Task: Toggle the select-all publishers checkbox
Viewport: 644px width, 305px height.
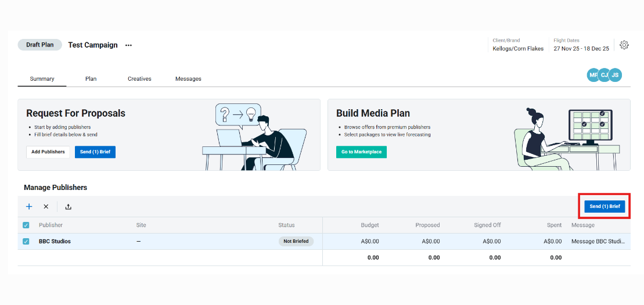Action: pyautogui.click(x=26, y=225)
